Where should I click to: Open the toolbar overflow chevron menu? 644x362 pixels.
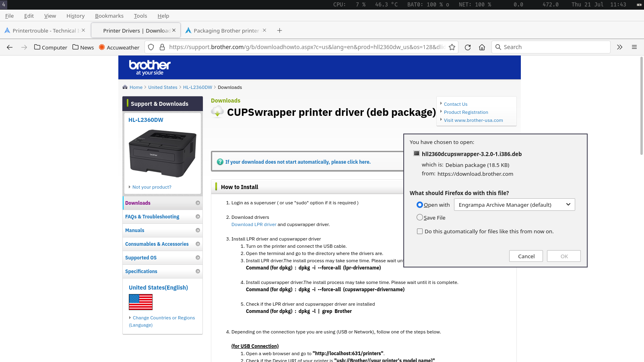tap(620, 47)
